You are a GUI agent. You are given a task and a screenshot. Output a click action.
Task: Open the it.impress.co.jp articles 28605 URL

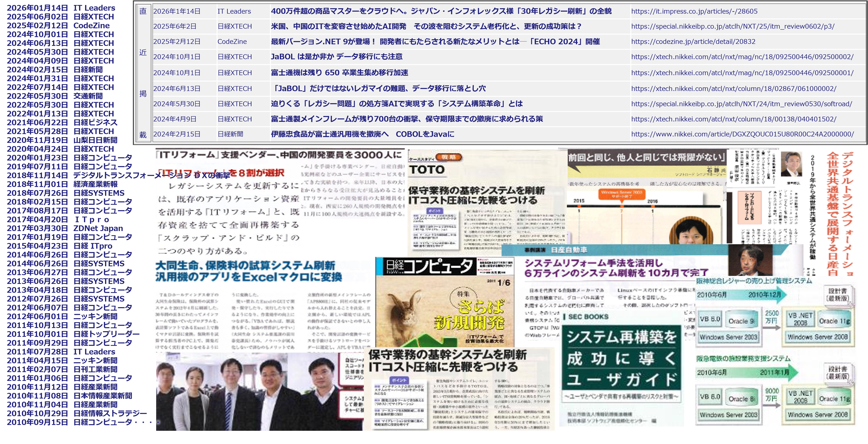694,11
